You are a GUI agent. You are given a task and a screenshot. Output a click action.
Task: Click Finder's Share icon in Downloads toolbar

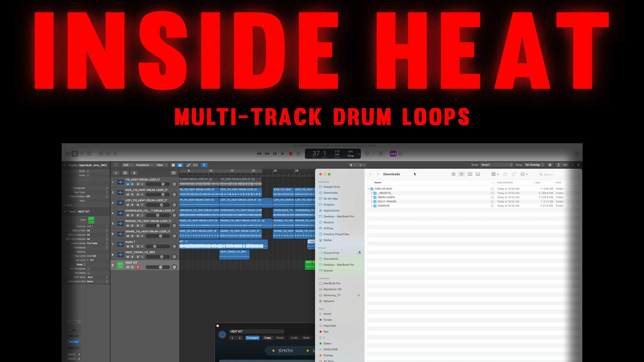point(505,174)
